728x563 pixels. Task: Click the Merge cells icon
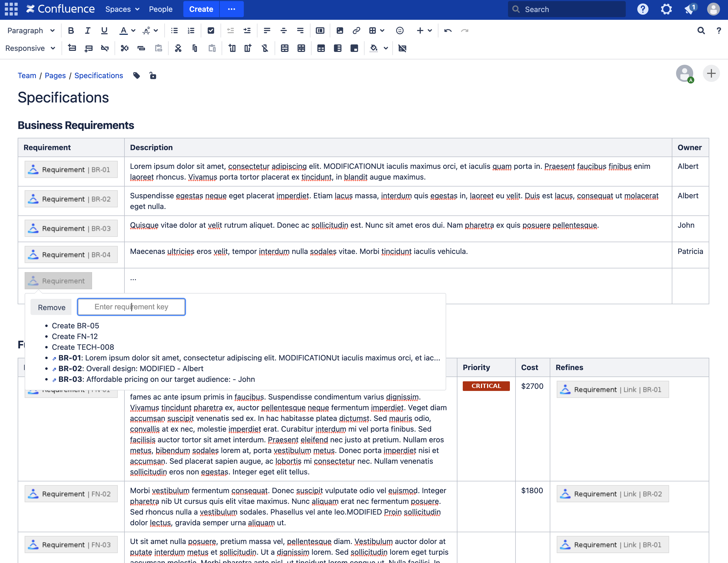click(284, 48)
